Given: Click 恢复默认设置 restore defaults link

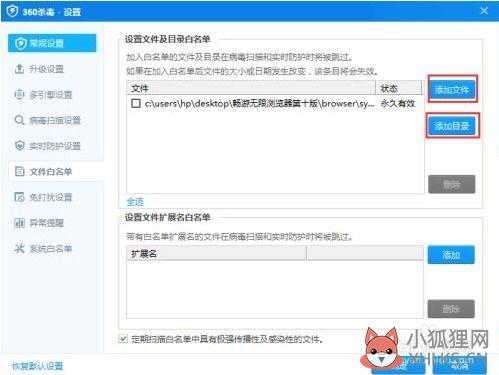Looking at the screenshot, I should [x=38, y=366].
